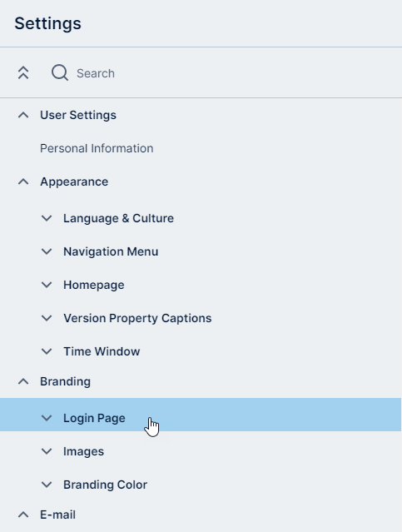Select the Time Window item label
This screenshot has height=532, width=402.
102,351
